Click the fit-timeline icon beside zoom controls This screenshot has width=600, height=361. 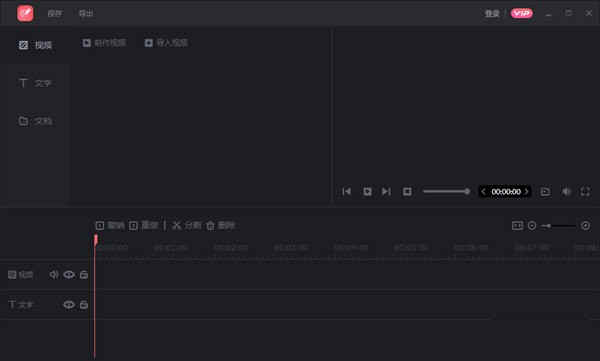point(517,225)
